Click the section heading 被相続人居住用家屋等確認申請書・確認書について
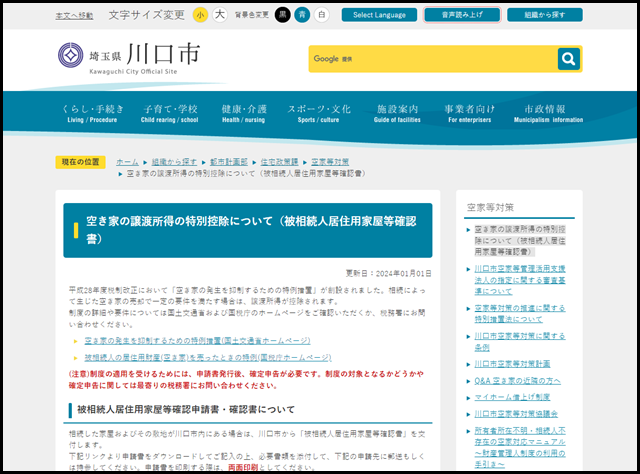This screenshot has width=640, height=474. pyautogui.click(x=186, y=409)
